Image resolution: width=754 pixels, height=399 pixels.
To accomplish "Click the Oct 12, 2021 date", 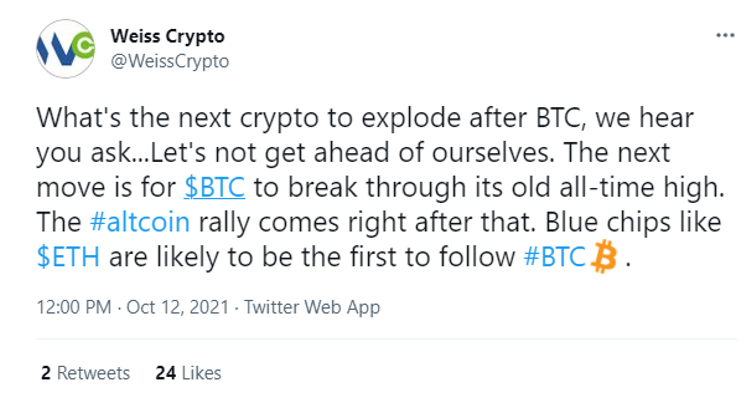I will point(177,307).
